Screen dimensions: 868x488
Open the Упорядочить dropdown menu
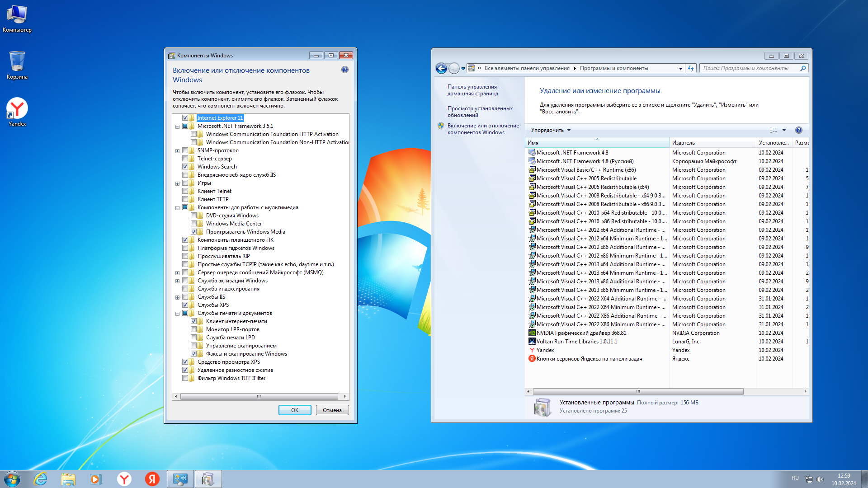tap(550, 130)
